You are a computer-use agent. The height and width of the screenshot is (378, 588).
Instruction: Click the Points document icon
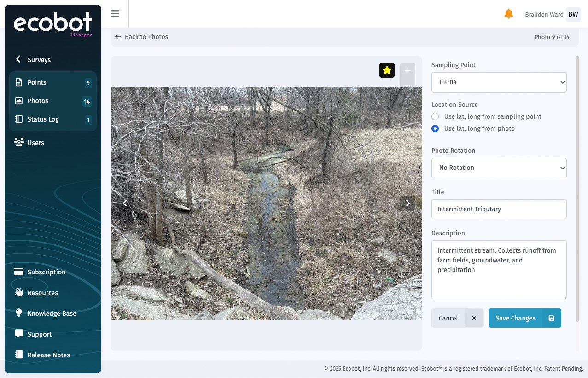point(19,82)
